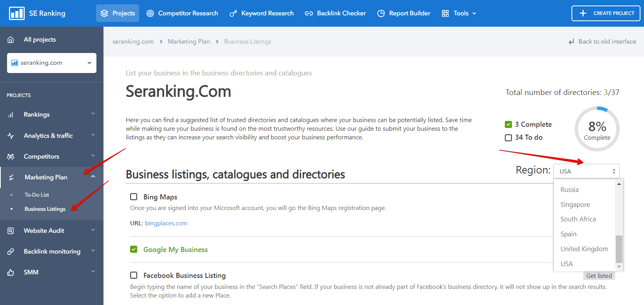Image resolution: width=644 pixels, height=305 pixels.
Task: Click the plus icon in Create Project
Action: tap(583, 13)
